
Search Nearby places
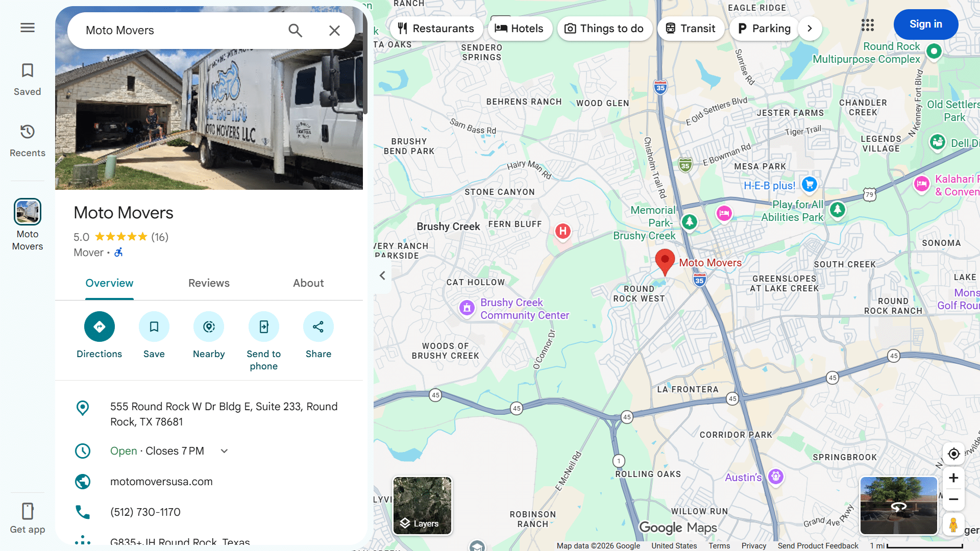(209, 335)
